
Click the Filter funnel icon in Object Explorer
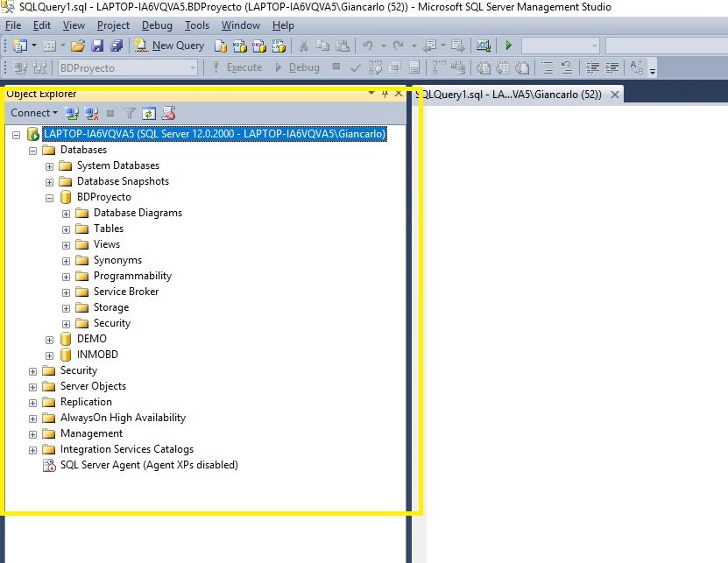coord(130,113)
